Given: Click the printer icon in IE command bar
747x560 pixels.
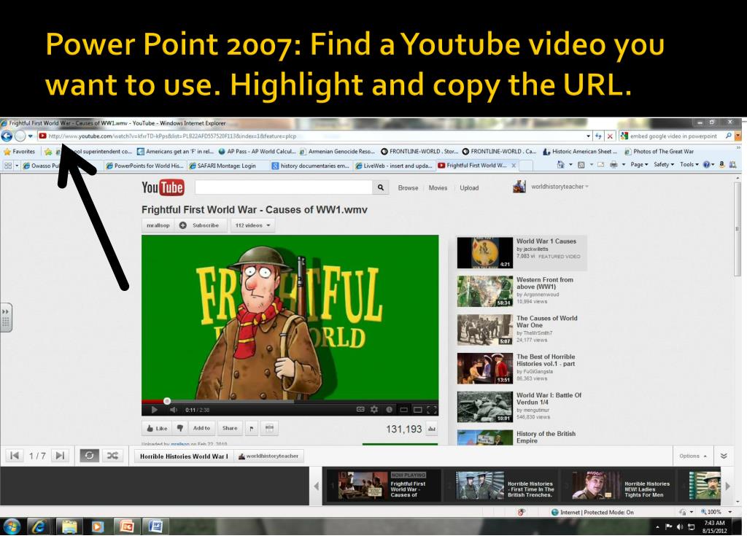Looking at the screenshot, I should [x=614, y=165].
